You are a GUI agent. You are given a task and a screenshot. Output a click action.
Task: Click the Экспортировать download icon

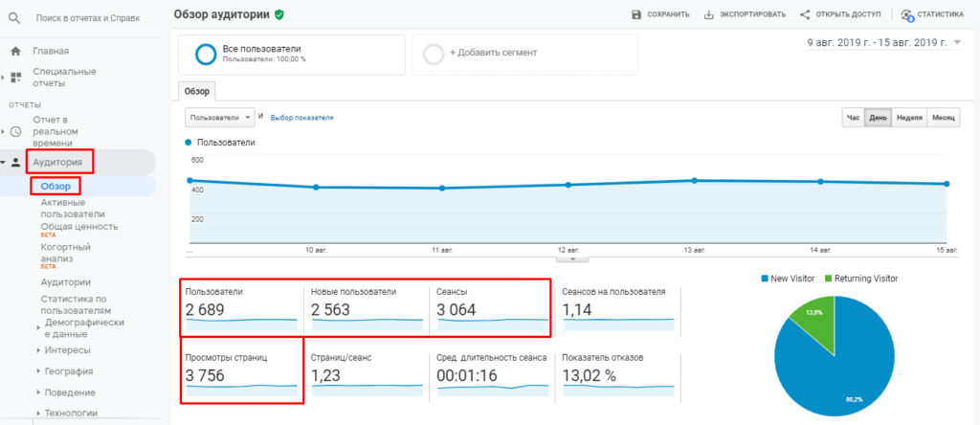pos(709,14)
